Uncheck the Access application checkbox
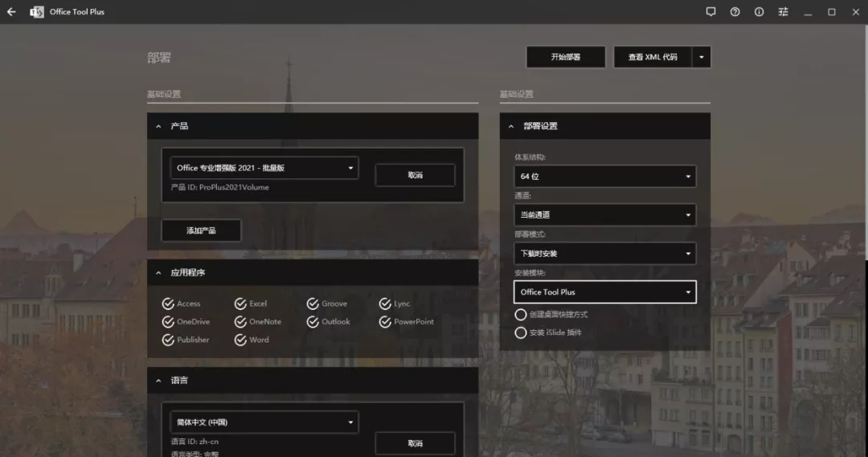 tap(168, 304)
